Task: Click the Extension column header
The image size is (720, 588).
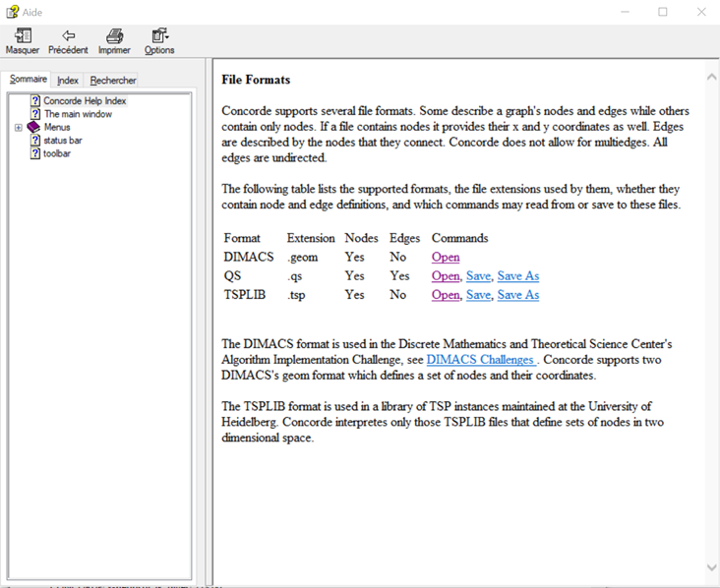Action: pyautogui.click(x=311, y=238)
